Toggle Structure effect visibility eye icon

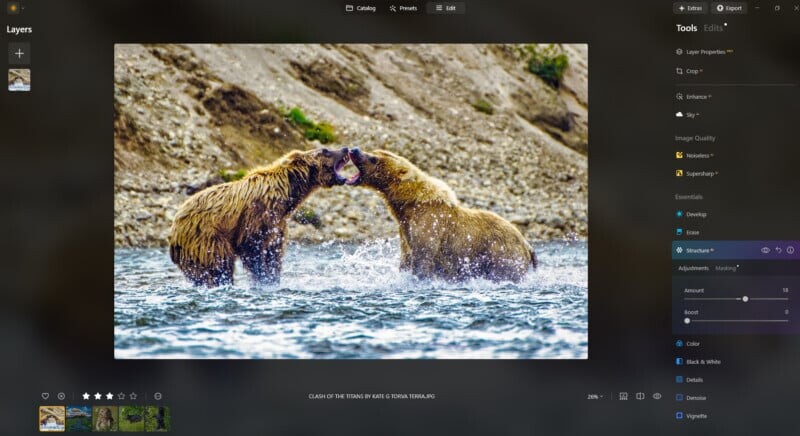765,250
